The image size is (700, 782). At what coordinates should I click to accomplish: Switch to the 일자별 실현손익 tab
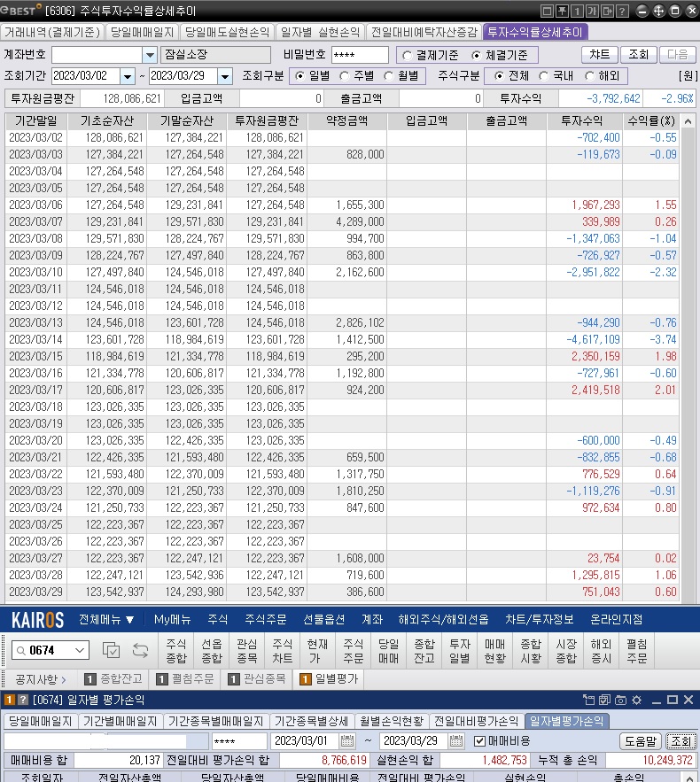320,32
